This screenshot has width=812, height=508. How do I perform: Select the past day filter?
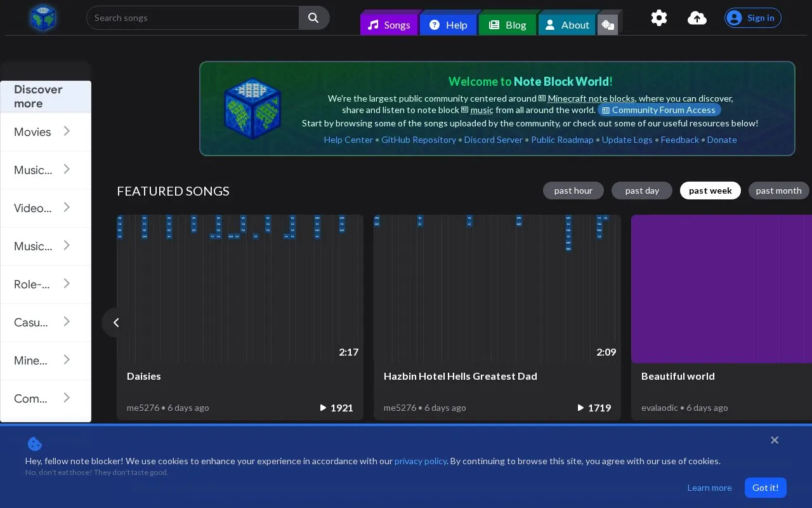[x=642, y=190]
